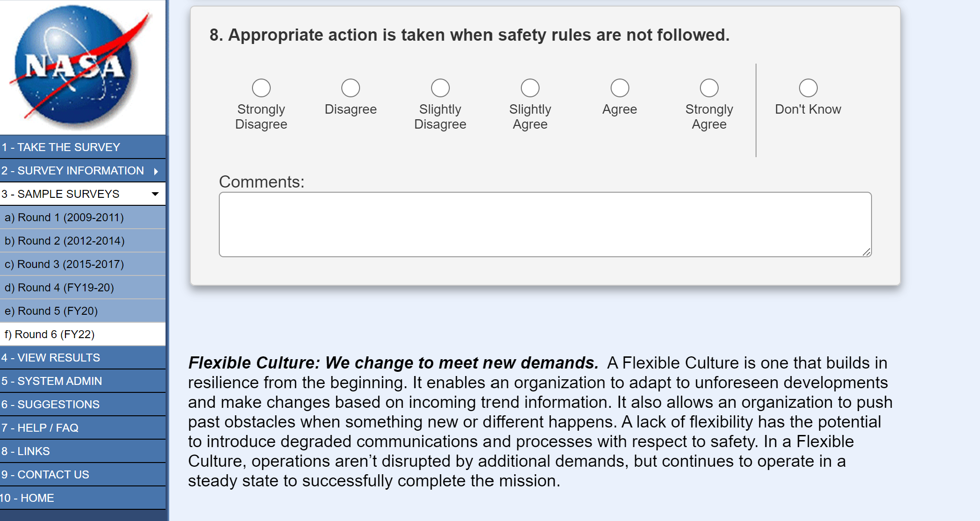
Task: Open Round 4 (FY19-20) sample survey
Action: click(x=59, y=288)
